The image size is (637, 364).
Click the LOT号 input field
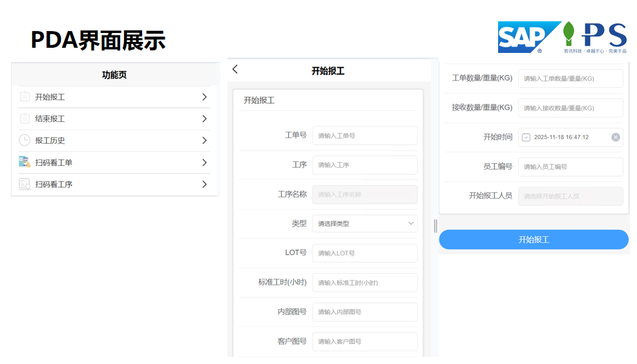pos(365,253)
